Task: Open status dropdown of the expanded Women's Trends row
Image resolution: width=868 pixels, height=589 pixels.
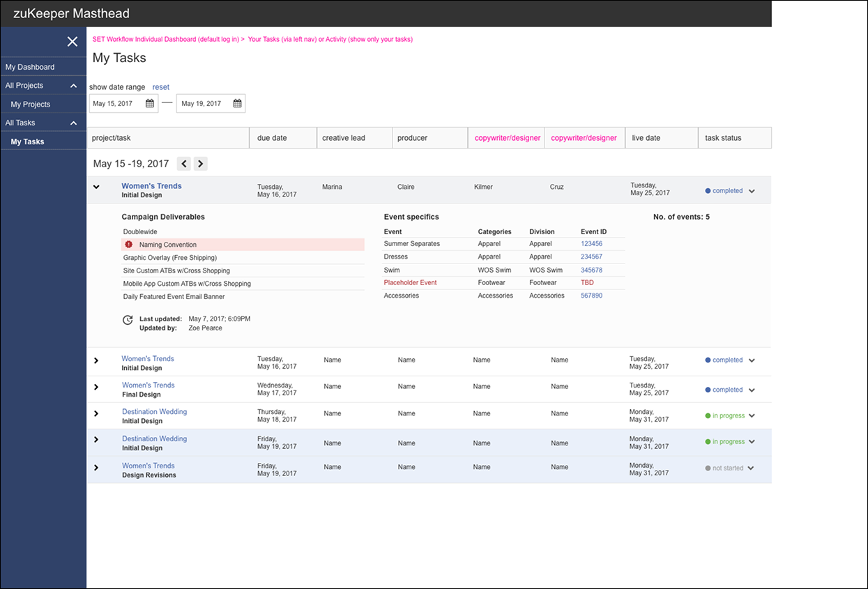Action: (752, 191)
